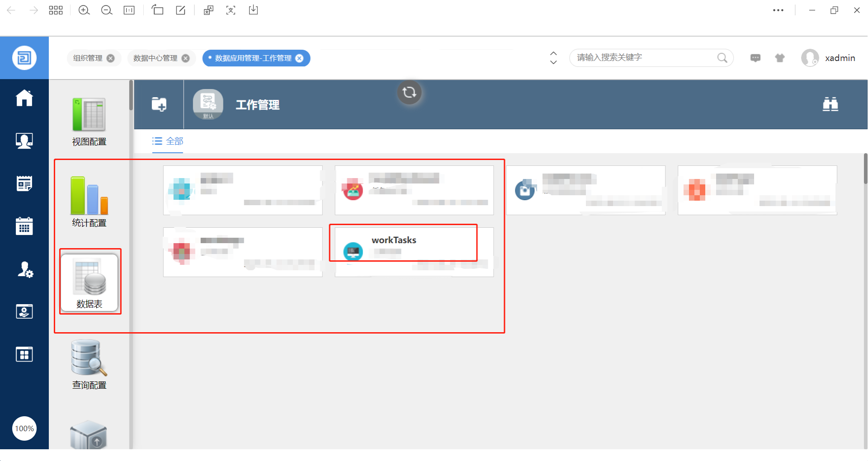
Task: Open the blurred card with red chart icon
Action: [414, 190]
